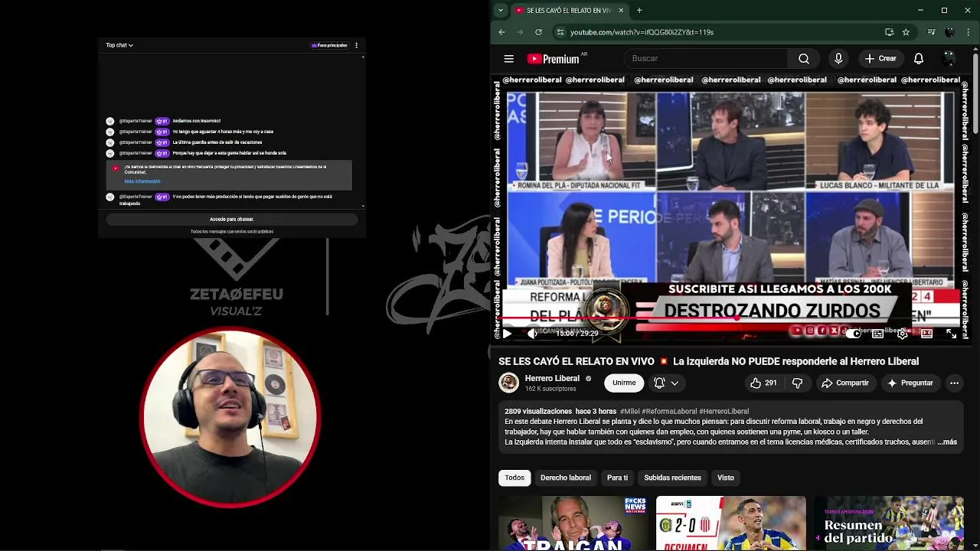Select the Para ti chip

point(617,478)
